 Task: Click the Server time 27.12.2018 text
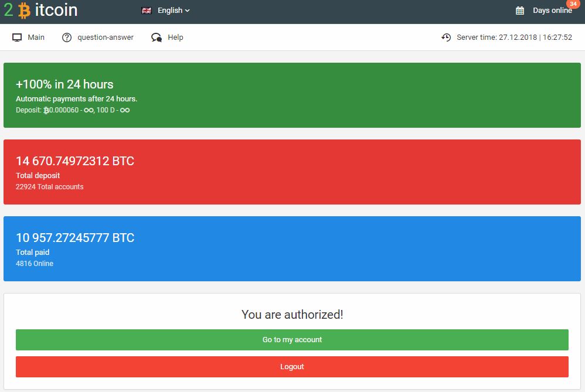click(514, 38)
